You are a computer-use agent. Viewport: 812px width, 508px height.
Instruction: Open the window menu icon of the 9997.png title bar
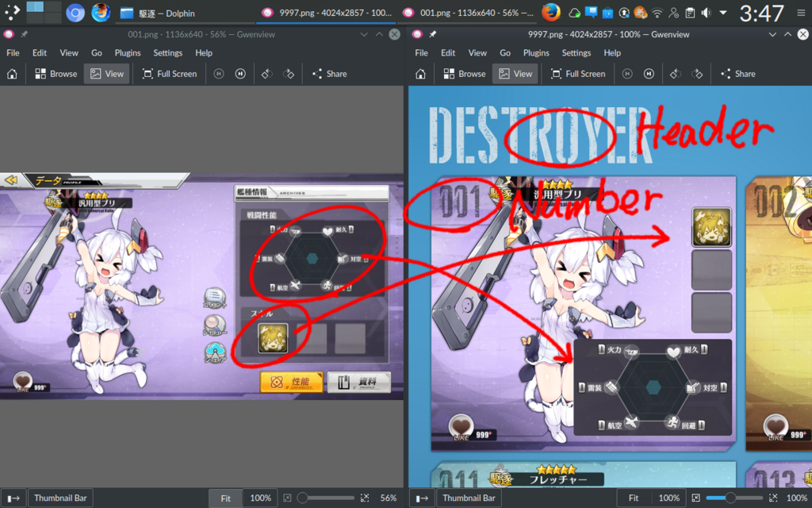click(417, 34)
